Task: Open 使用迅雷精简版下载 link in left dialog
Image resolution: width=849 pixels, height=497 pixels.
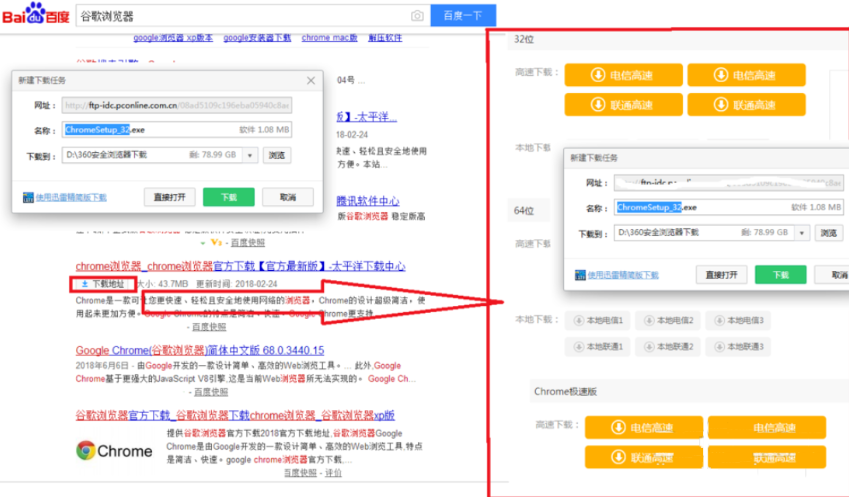Action: (71, 198)
